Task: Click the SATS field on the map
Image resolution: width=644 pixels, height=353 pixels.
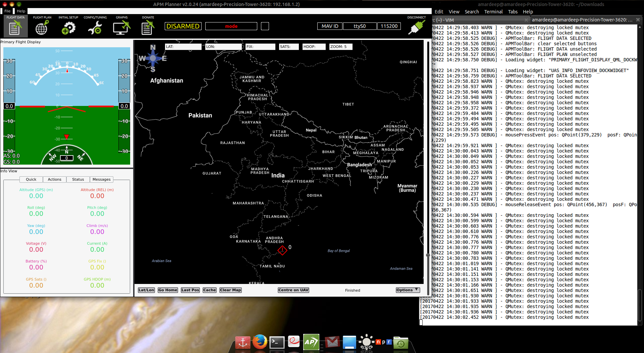Action: point(289,47)
